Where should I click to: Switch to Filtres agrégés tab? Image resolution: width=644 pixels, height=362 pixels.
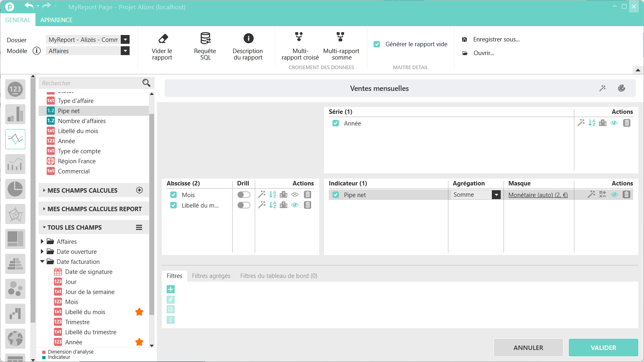point(211,276)
